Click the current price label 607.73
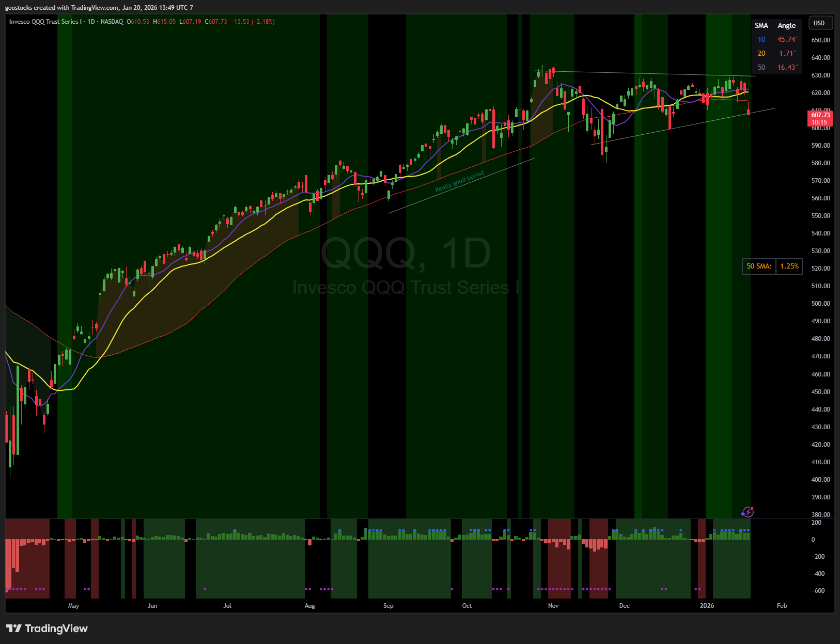Viewport: 840px width, 644px height. [x=820, y=115]
